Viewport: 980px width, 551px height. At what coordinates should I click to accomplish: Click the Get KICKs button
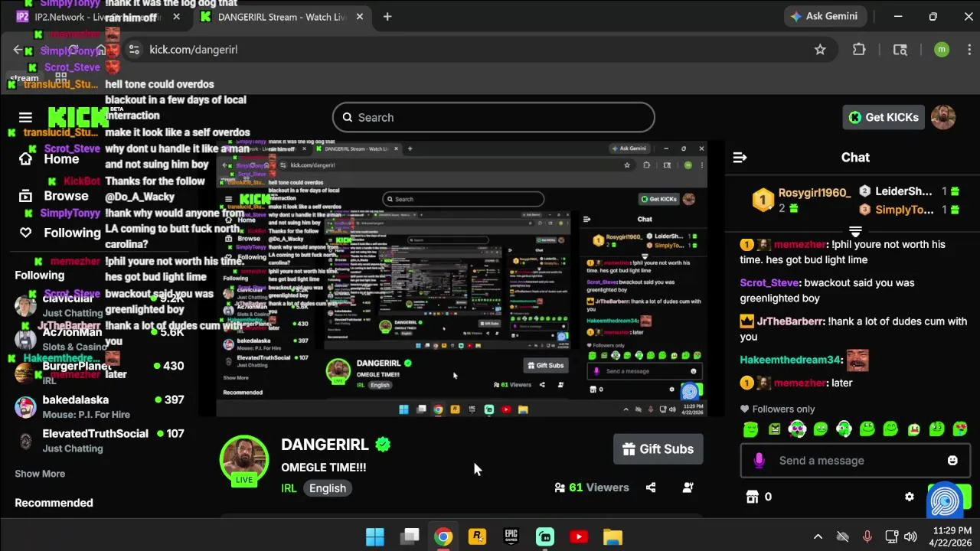click(x=884, y=117)
